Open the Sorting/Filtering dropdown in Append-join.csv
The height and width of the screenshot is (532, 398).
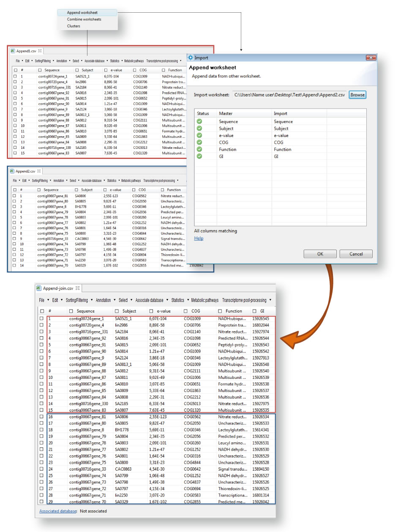pos(79,300)
